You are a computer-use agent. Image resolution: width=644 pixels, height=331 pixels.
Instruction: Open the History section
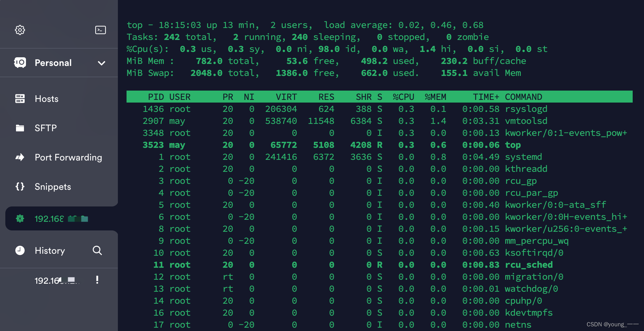(50, 250)
